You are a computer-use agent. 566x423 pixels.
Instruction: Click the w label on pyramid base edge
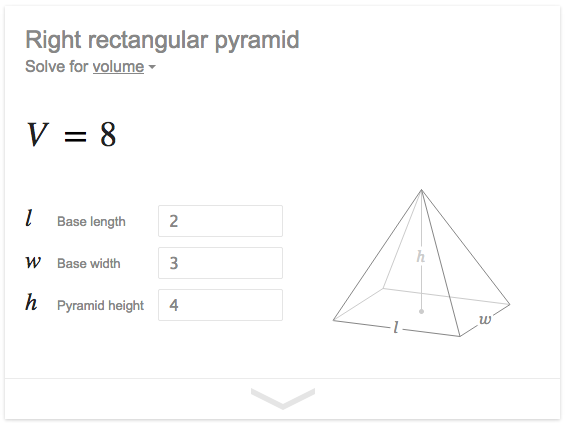click(485, 319)
